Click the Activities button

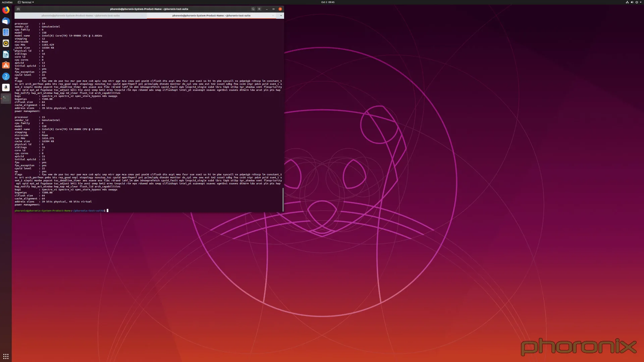point(7,2)
